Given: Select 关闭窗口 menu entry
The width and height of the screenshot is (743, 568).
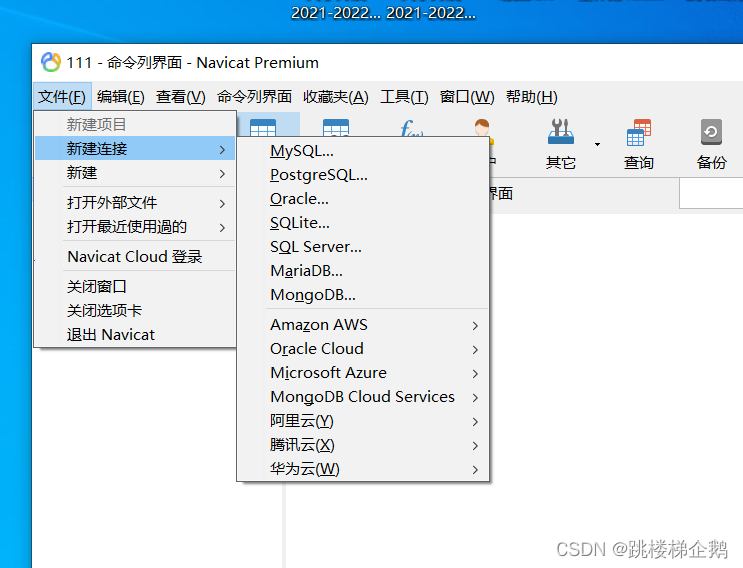Looking at the screenshot, I should (x=135, y=286).
